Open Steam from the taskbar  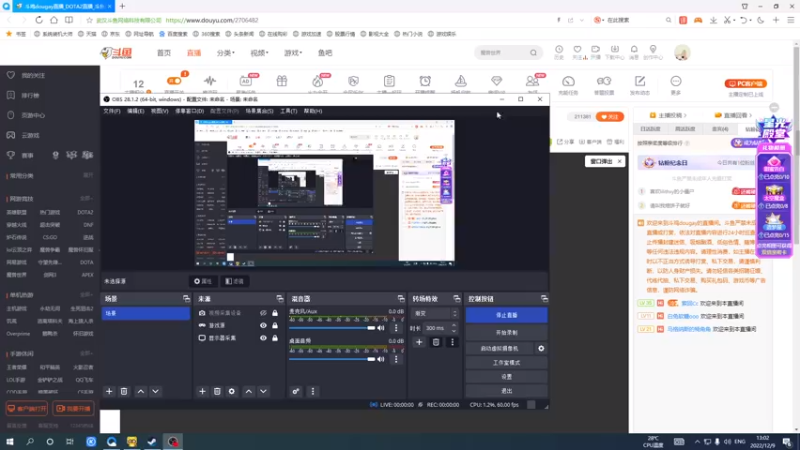tap(152, 441)
